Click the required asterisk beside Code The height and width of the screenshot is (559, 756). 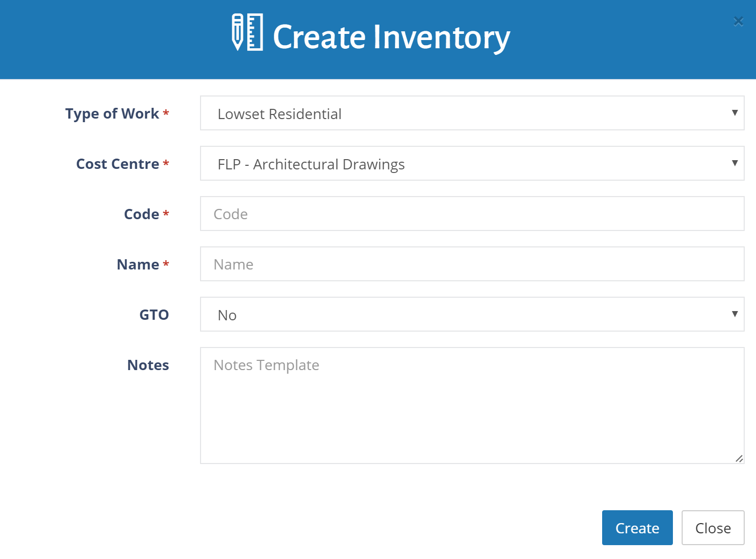pyautogui.click(x=166, y=214)
